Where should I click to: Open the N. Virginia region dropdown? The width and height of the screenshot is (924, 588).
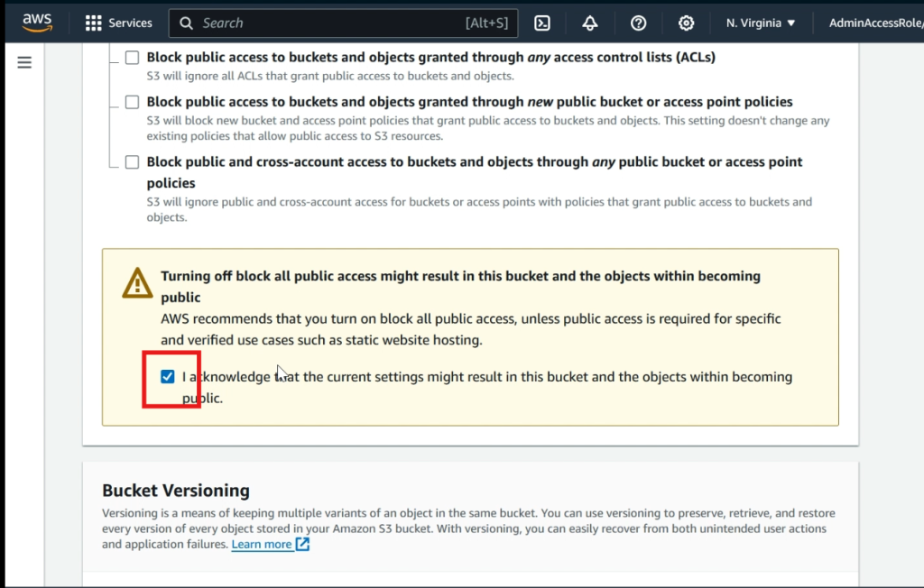(x=761, y=23)
